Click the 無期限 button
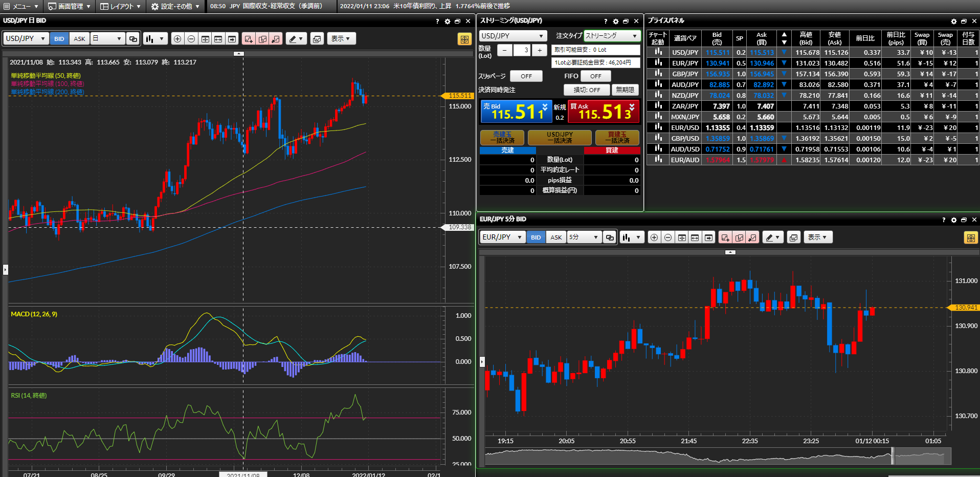This screenshot has height=477, width=980. [x=626, y=90]
